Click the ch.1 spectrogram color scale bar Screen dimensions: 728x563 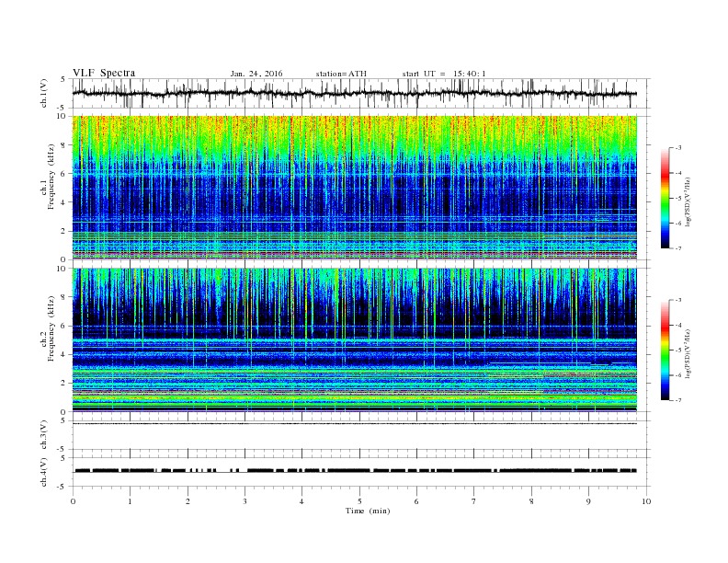(665, 198)
